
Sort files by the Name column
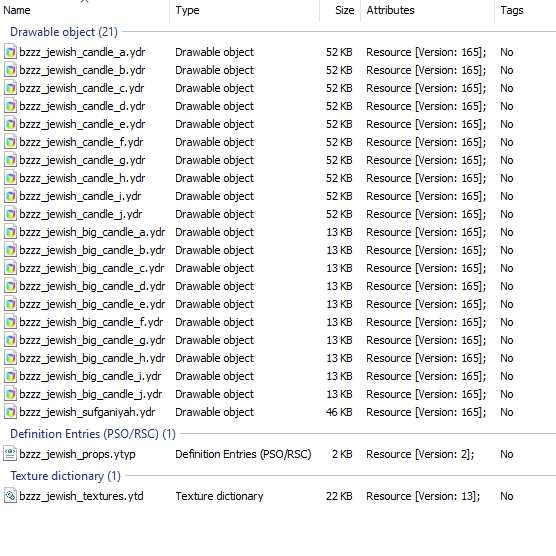[x=84, y=11]
